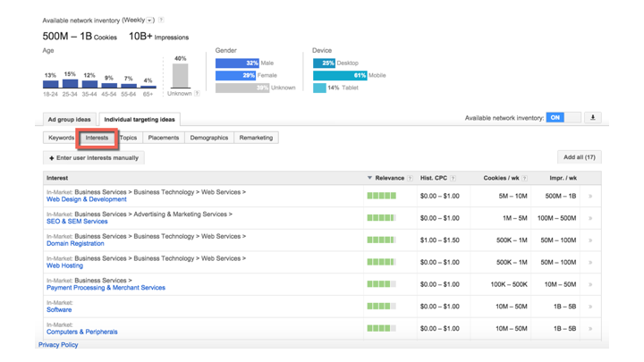Click the 61% Mobile device bar

coord(340,75)
